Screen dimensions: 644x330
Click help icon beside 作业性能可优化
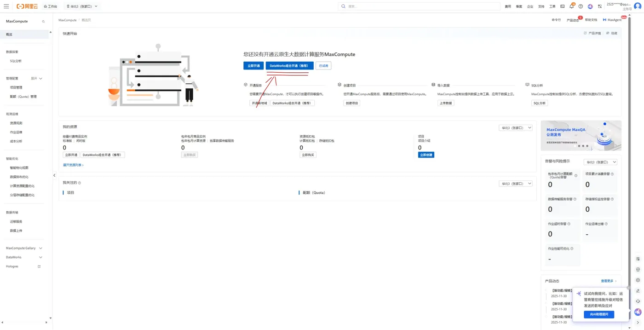pyautogui.click(x=572, y=249)
